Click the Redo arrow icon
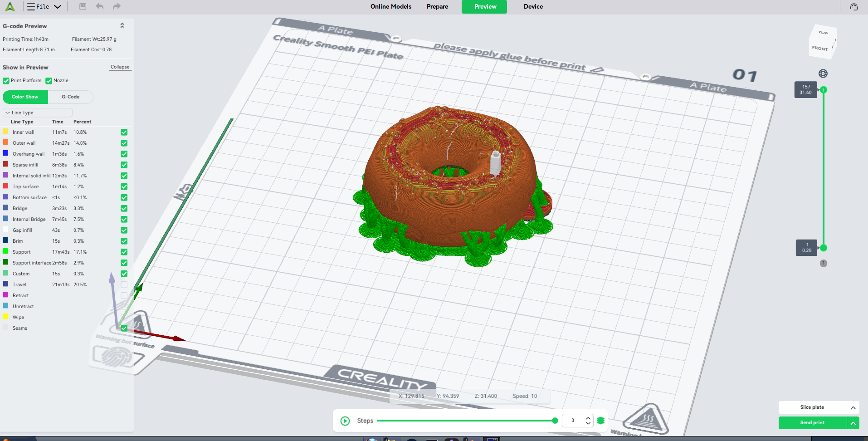Viewport: 868px width, 441px height. tap(117, 6)
